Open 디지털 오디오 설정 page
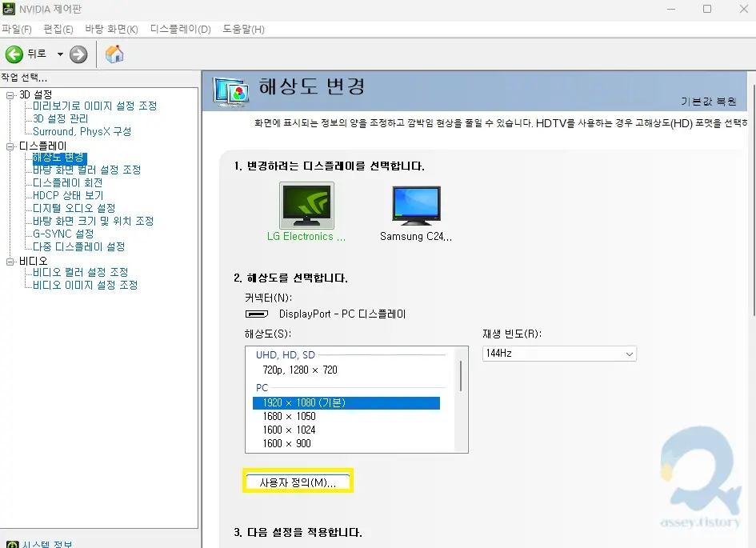 74,208
